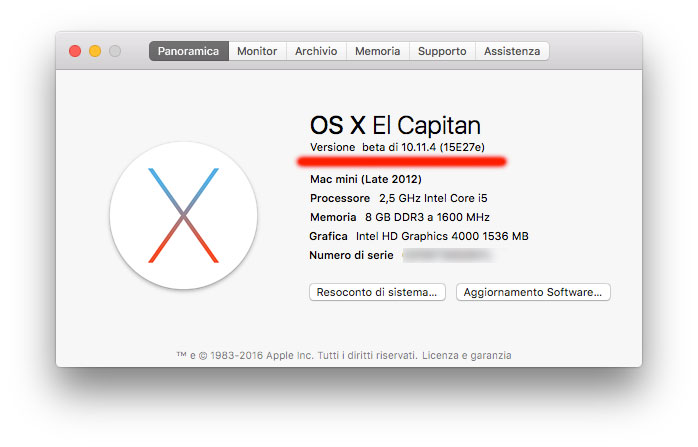The height and width of the screenshot is (447, 698).
Task: Click the version text 10.11.4 (15E27e)
Action: [443, 147]
